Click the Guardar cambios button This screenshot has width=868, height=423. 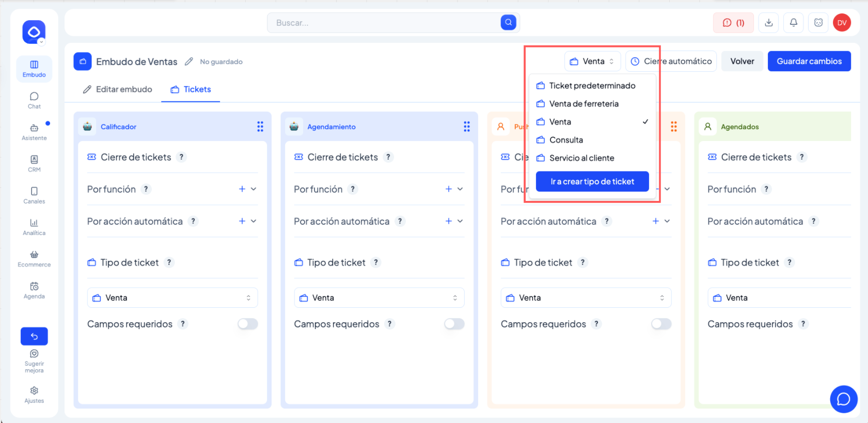coord(809,61)
